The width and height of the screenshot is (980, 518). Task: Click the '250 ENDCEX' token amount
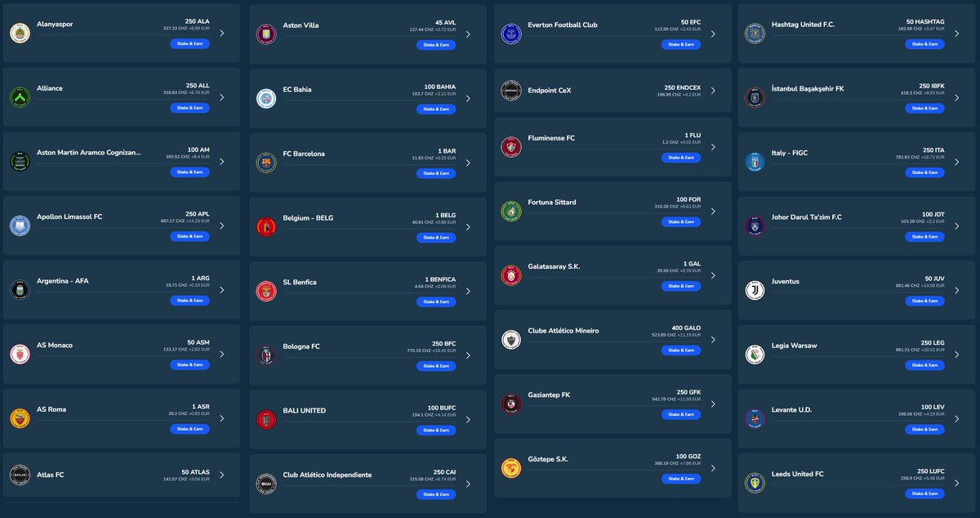[683, 87]
